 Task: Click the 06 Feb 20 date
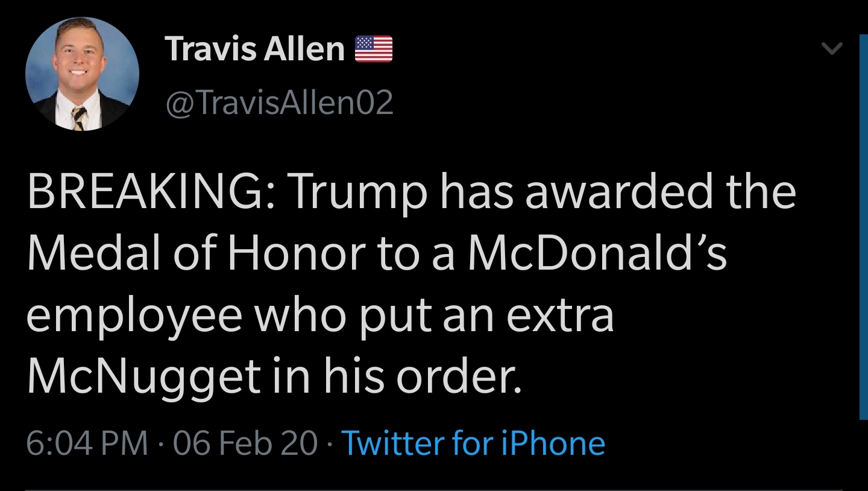pyautogui.click(x=245, y=444)
